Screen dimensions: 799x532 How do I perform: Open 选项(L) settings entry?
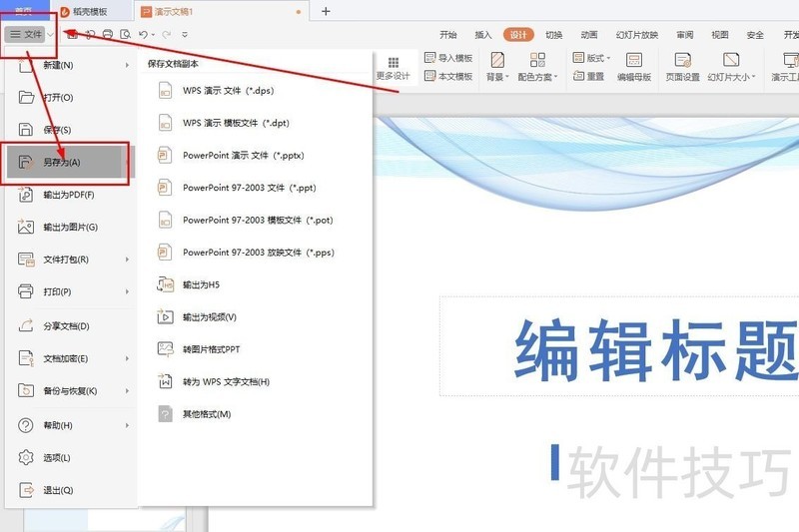pos(71,458)
